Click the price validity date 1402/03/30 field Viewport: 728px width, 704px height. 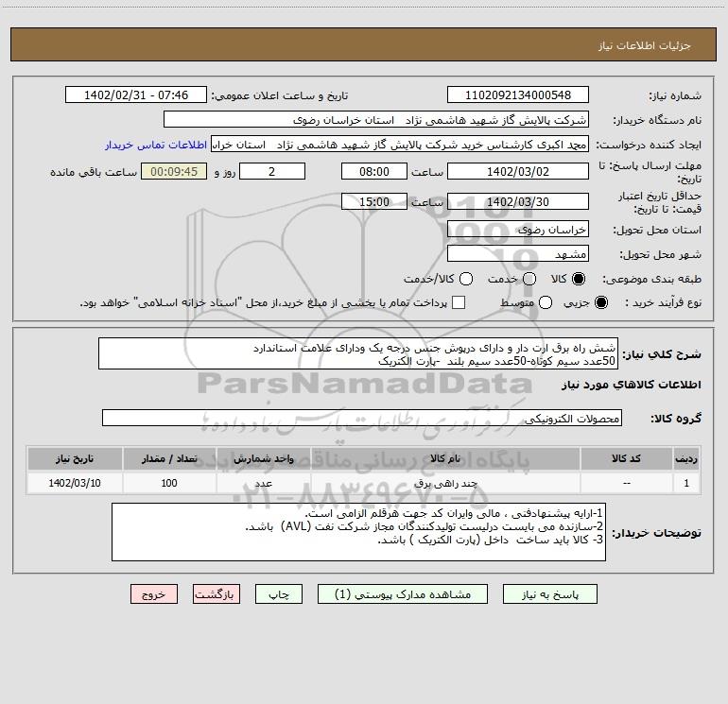click(x=517, y=201)
